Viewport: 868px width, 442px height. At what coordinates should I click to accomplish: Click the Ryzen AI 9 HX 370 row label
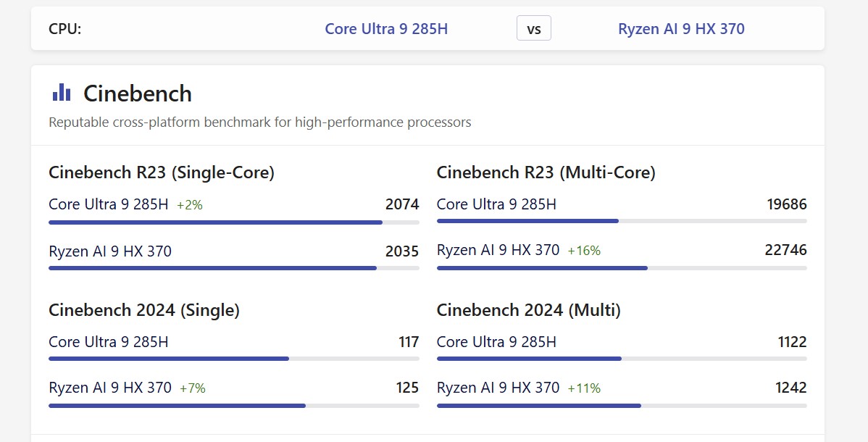click(109, 251)
